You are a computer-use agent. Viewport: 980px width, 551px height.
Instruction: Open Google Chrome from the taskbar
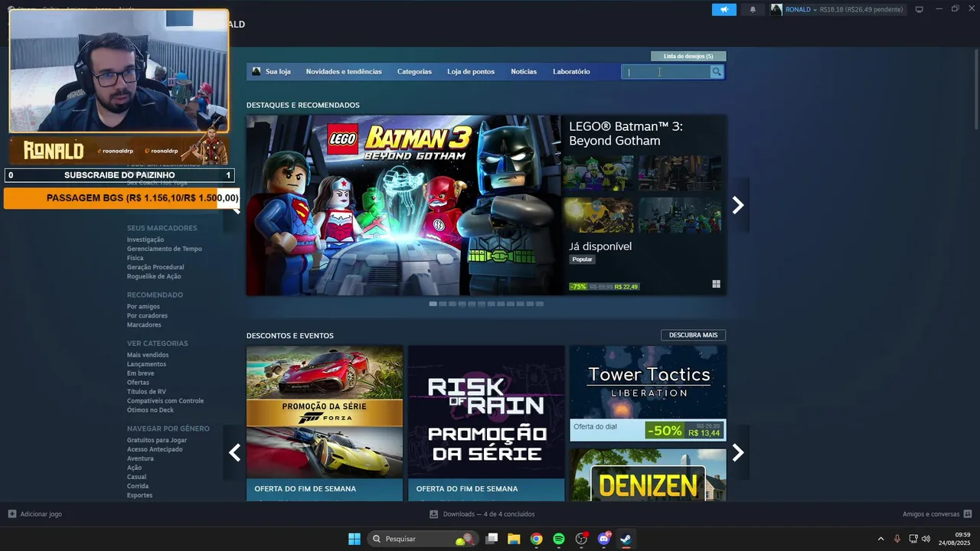pyautogui.click(x=536, y=539)
